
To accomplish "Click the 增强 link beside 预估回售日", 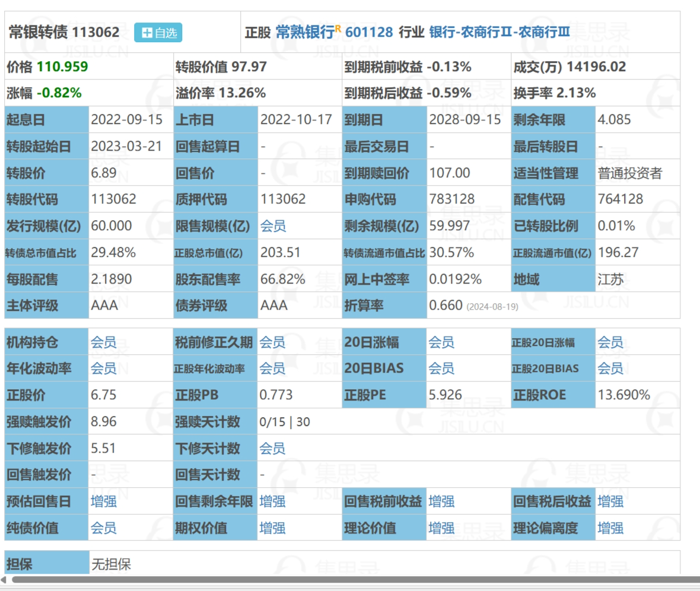I will point(103,501).
